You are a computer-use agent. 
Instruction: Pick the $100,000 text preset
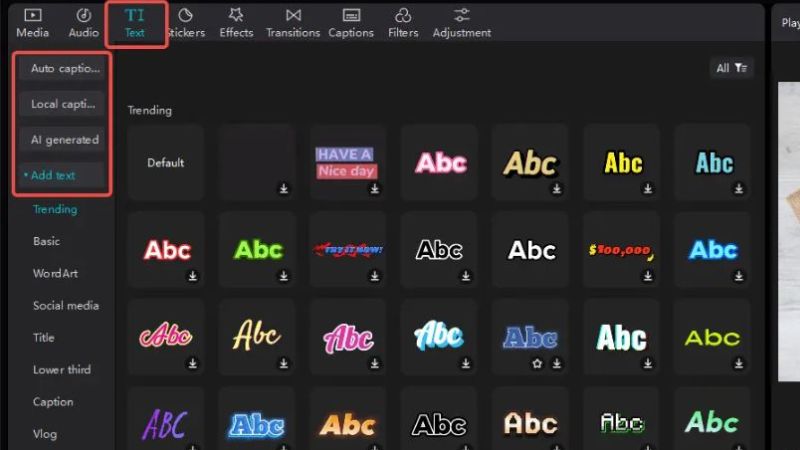621,250
